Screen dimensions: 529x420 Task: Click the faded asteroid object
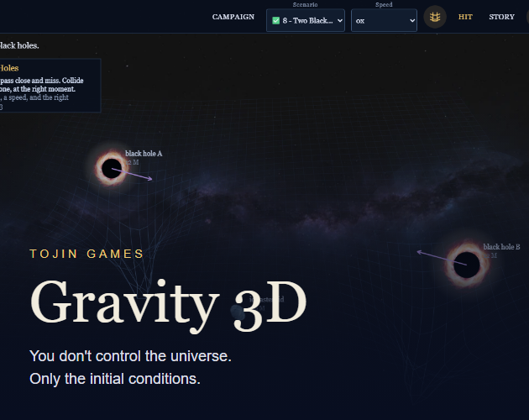coord(238,312)
